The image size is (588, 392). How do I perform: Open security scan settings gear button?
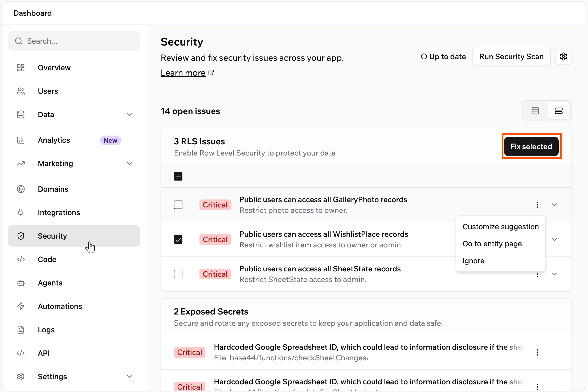click(x=563, y=56)
